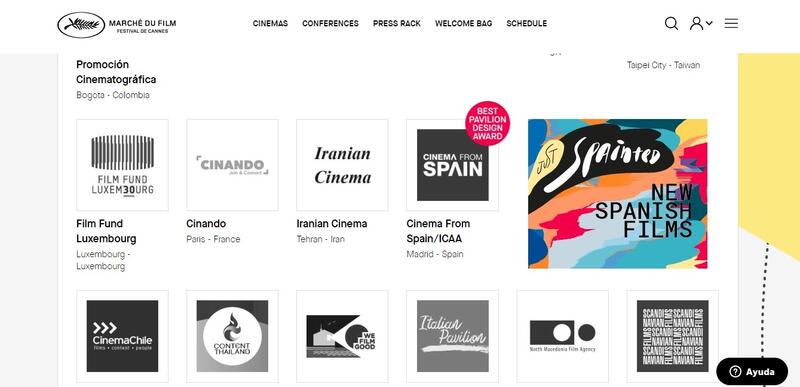Open the Cinema From Spain/ICAA link

point(438,230)
